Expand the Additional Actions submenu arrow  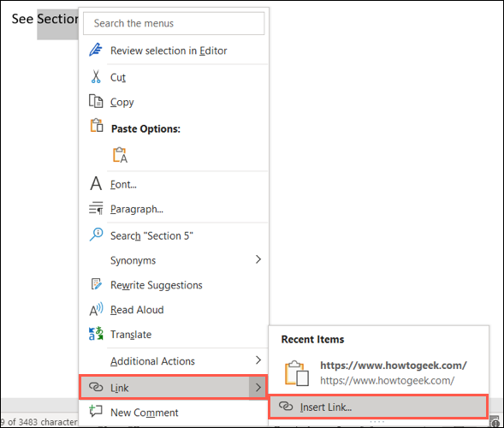point(258,360)
